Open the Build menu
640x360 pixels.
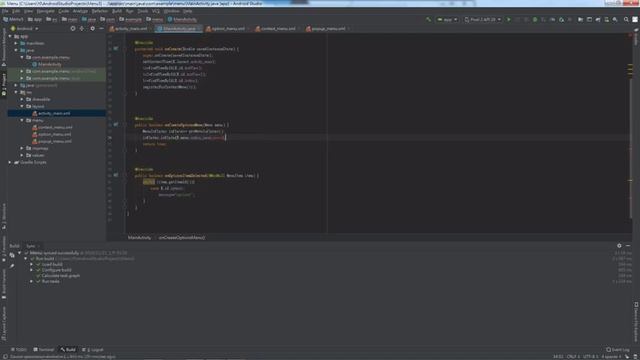click(117, 11)
